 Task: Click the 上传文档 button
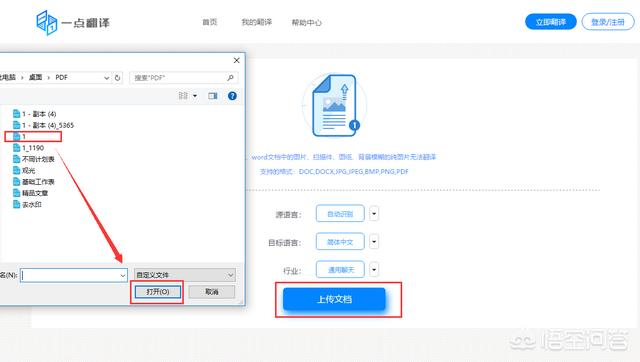pyautogui.click(x=334, y=299)
